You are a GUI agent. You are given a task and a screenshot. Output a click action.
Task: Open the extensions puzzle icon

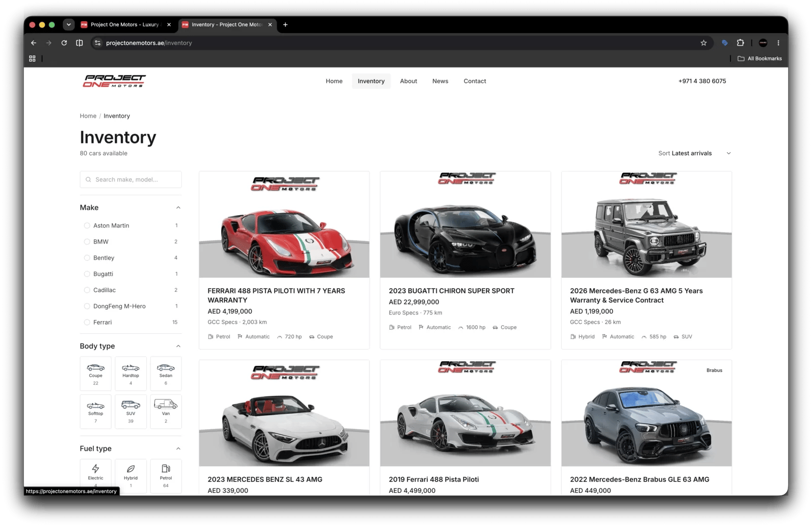[740, 43]
